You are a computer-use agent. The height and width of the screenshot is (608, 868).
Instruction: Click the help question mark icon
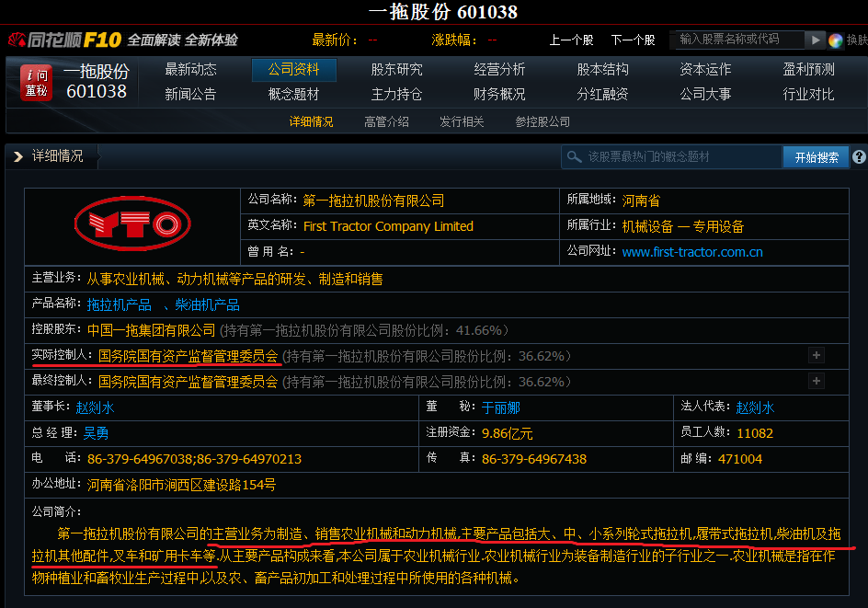point(859,156)
